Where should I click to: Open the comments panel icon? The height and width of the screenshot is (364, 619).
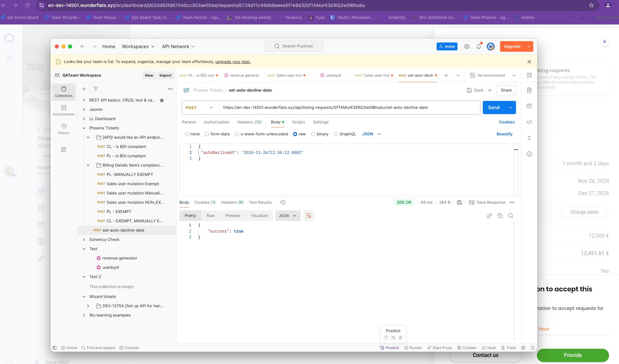(x=529, y=106)
